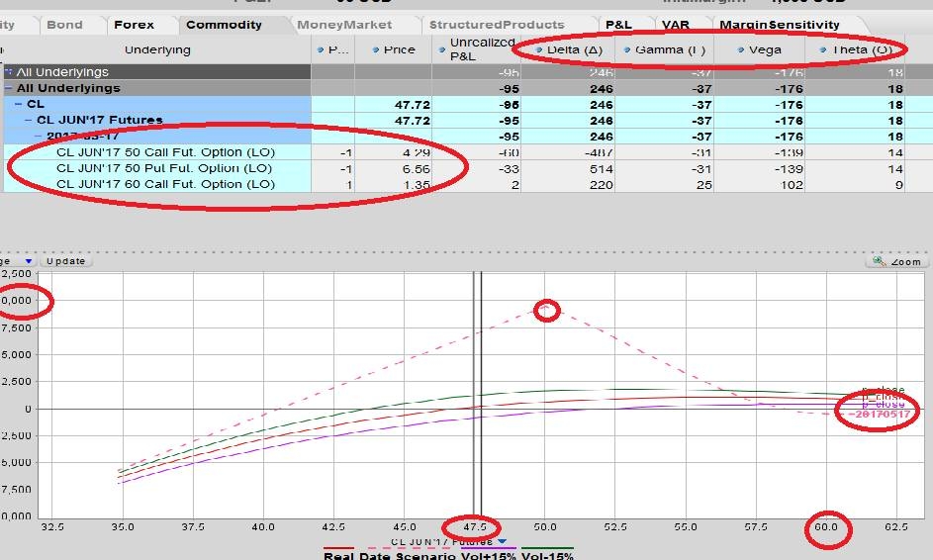Screen dimensions: 933x560
Task: Click the Zoom button above chart
Action: 897,261
